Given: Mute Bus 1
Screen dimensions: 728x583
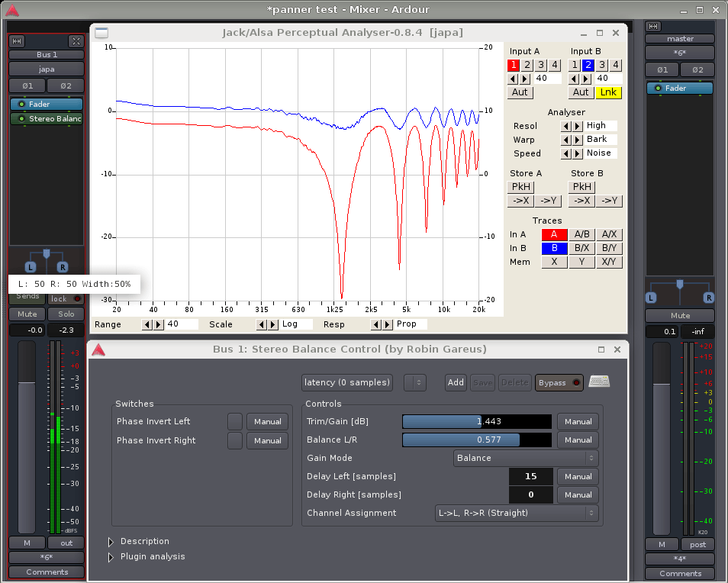Looking at the screenshot, I should (x=27, y=314).
